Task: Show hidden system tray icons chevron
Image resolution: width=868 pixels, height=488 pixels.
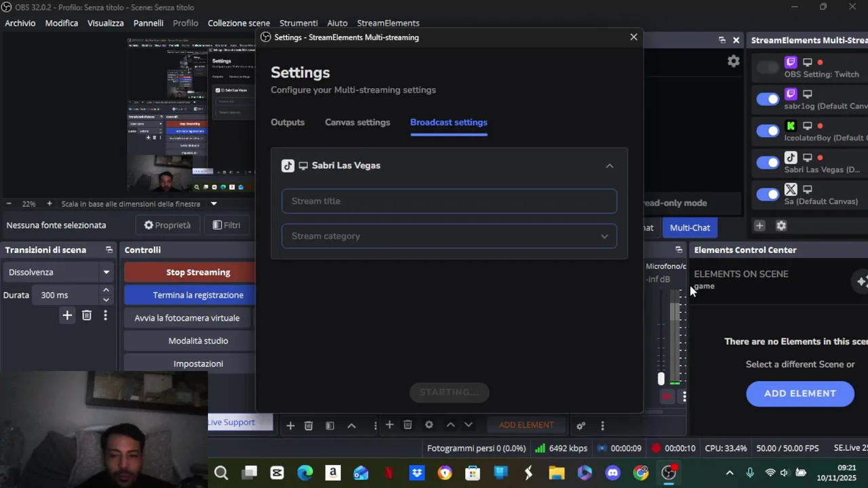Action: point(730,472)
